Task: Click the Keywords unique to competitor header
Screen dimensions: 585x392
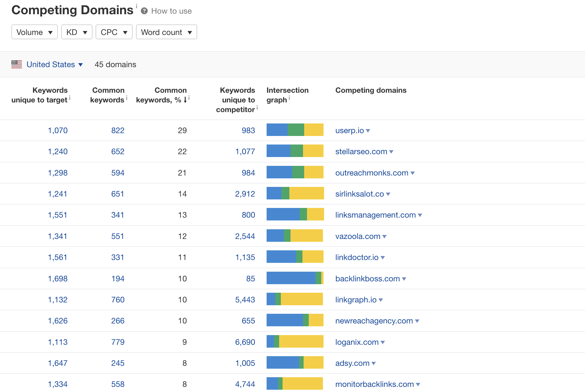Action: (x=236, y=100)
